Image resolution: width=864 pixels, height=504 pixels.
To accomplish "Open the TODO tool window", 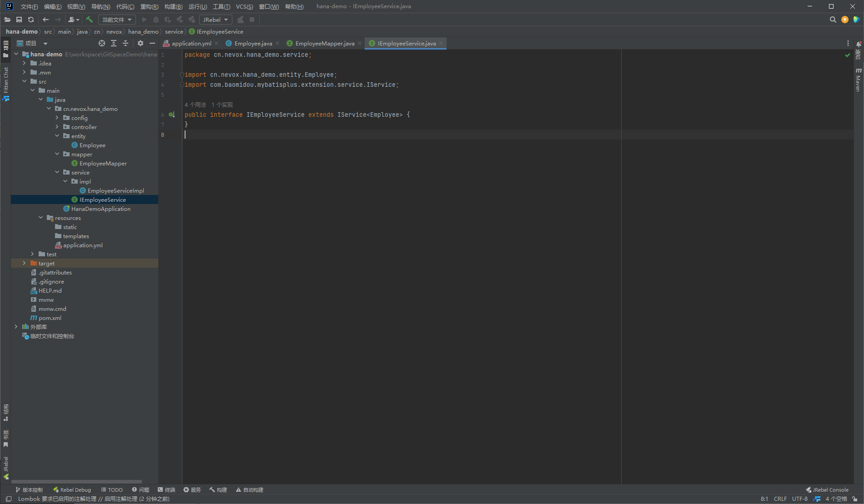I will 112,490.
